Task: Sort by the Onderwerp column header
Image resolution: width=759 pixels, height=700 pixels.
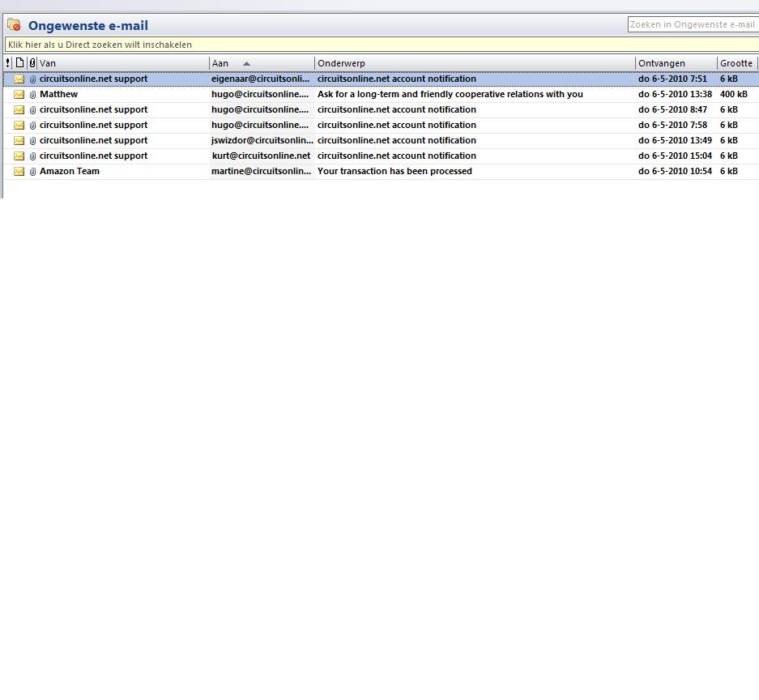Action: point(474,63)
